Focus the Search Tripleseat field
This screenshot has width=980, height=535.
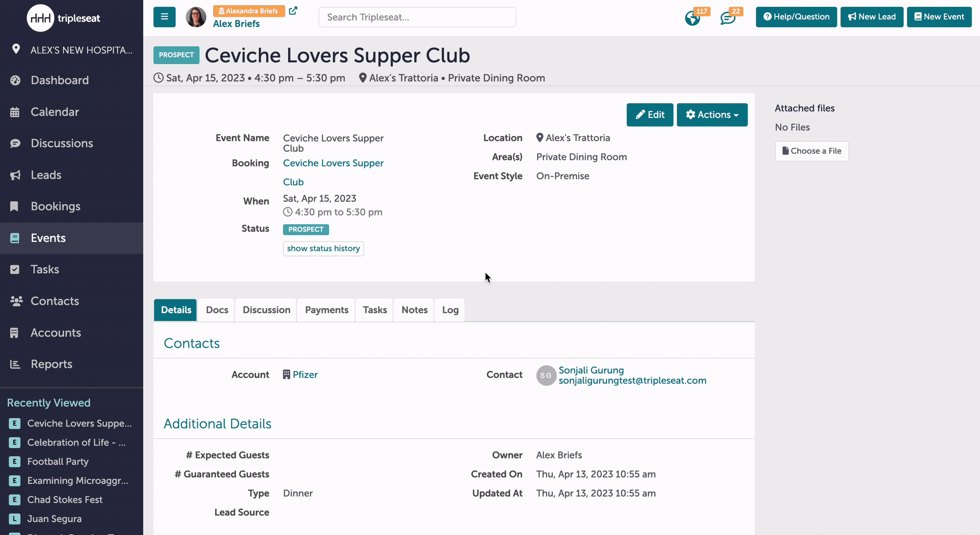click(x=417, y=17)
